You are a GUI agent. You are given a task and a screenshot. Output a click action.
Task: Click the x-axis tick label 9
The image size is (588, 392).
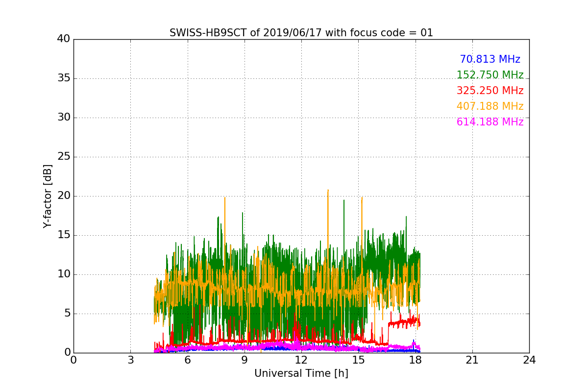coord(245,360)
